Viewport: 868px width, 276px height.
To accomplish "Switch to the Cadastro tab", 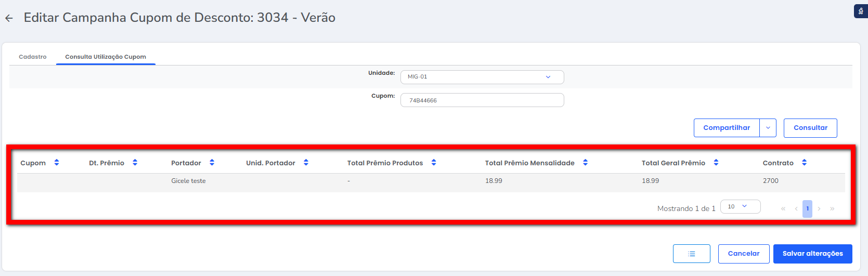I will click(33, 57).
